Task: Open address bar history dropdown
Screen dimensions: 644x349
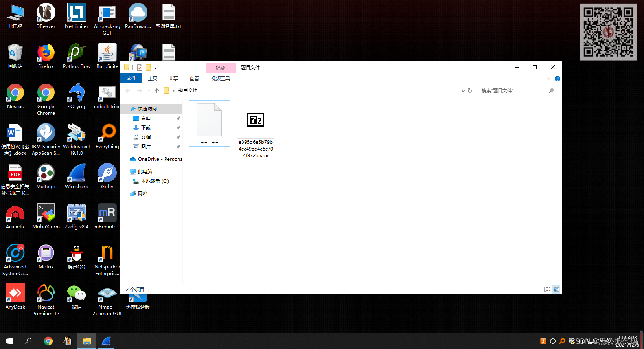Action: [x=463, y=91]
